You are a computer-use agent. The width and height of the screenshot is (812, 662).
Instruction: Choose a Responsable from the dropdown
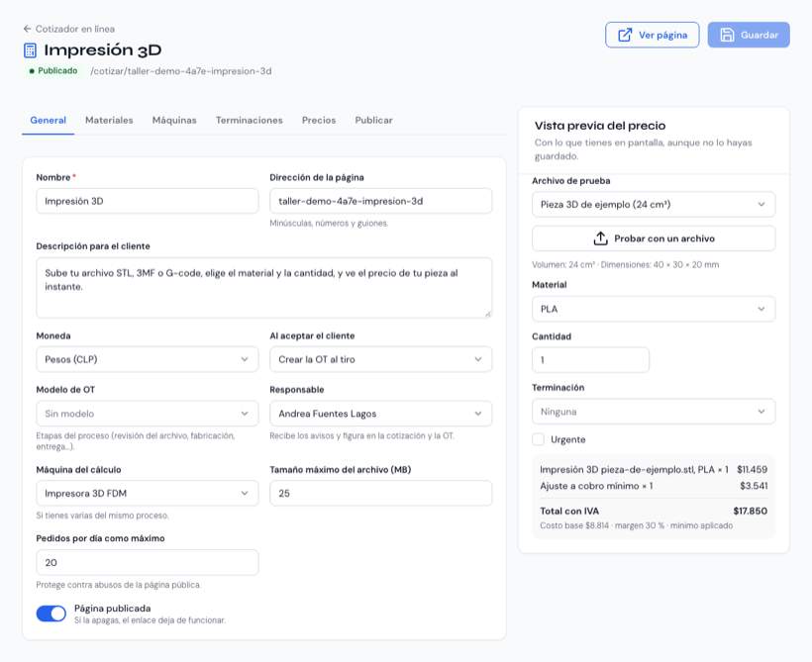click(380, 414)
